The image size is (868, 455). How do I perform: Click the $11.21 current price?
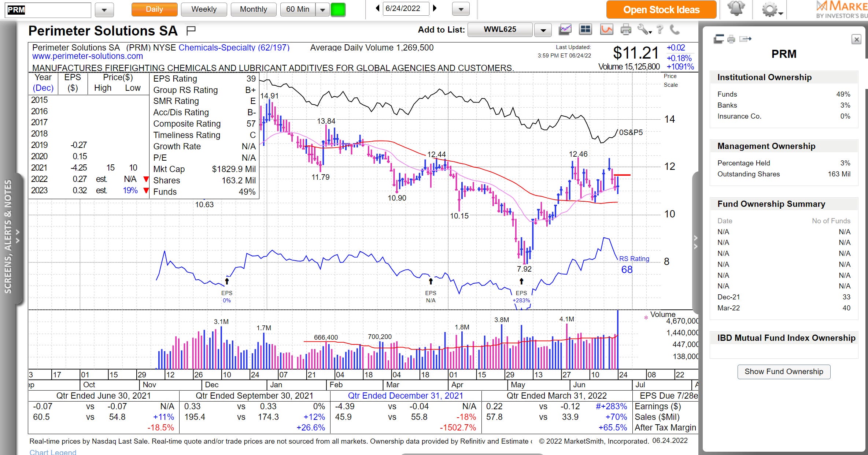(636, 53)
